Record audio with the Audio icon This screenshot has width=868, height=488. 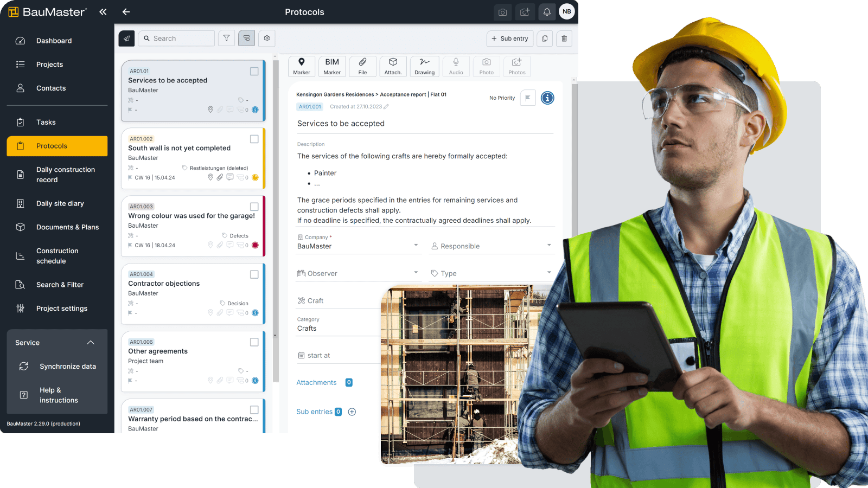tap(456, 66)
